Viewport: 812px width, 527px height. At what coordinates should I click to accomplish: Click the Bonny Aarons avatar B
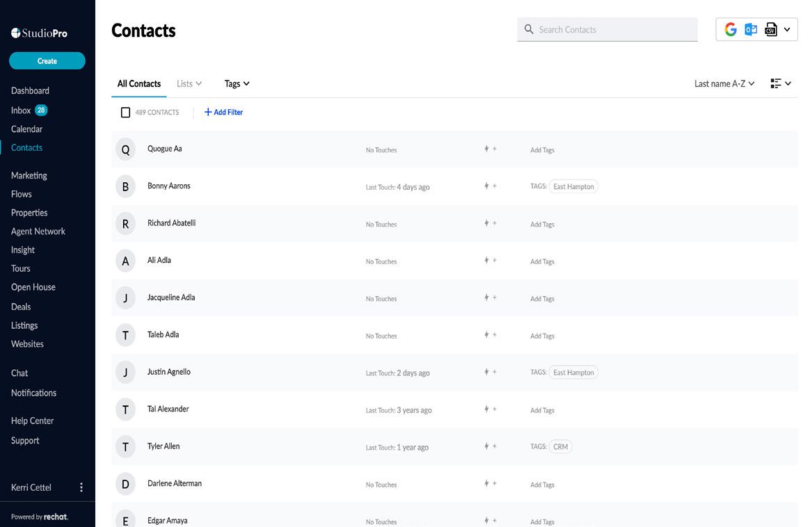125,186
